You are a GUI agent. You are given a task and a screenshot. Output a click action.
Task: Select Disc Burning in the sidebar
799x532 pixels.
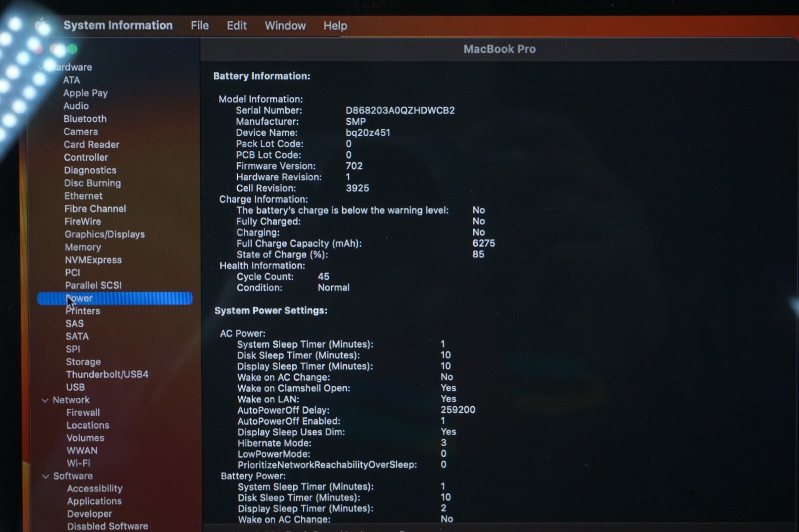pos(92,183)
